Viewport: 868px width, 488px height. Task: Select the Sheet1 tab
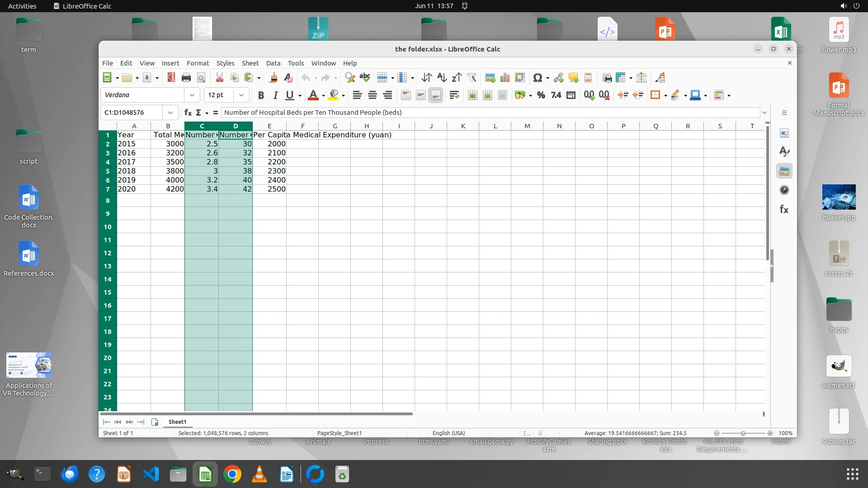(177, 422)
